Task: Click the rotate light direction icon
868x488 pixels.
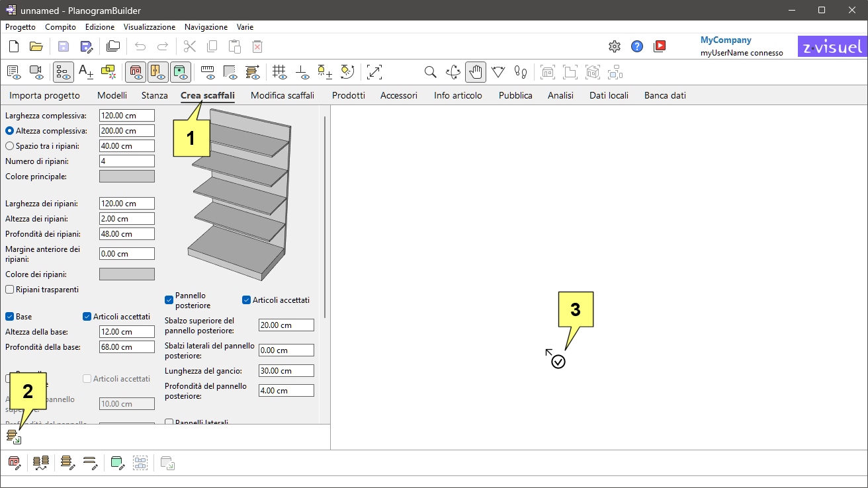Action: 347,72
